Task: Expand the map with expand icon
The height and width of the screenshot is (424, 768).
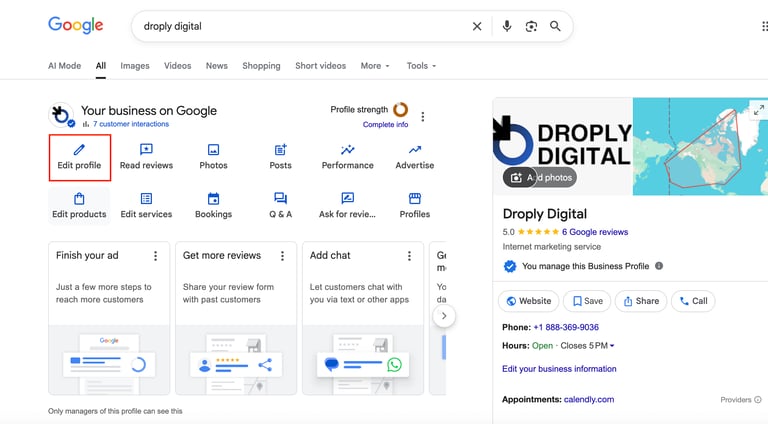Action: click(x=759, y=110)
